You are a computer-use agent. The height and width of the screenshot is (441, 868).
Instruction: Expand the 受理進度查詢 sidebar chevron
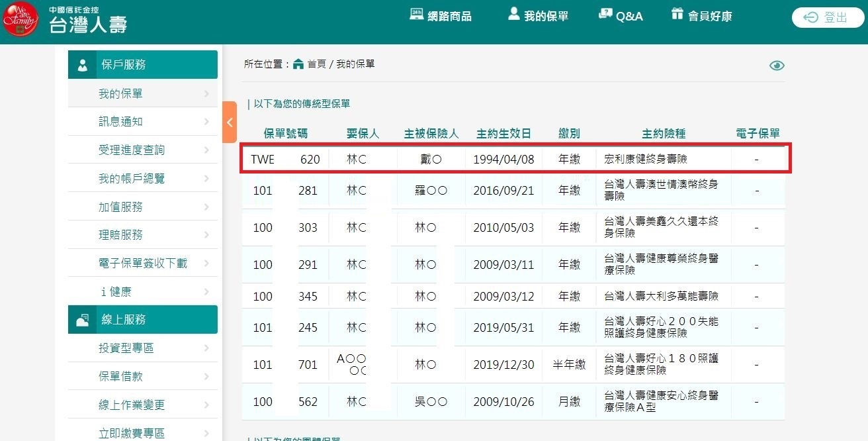tap(207, 150)
